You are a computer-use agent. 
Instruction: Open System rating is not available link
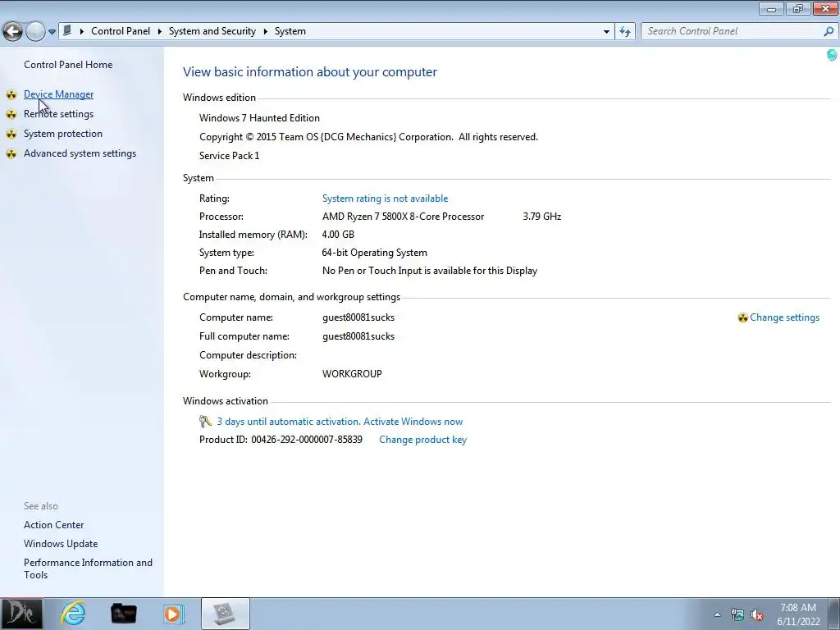[386, 199]
